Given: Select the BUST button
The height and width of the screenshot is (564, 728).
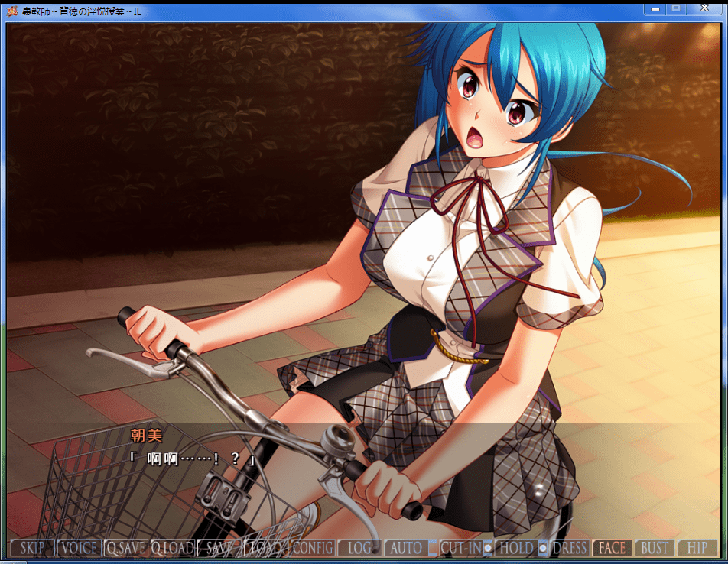Looking at the screenshot, I should point(655,548).
